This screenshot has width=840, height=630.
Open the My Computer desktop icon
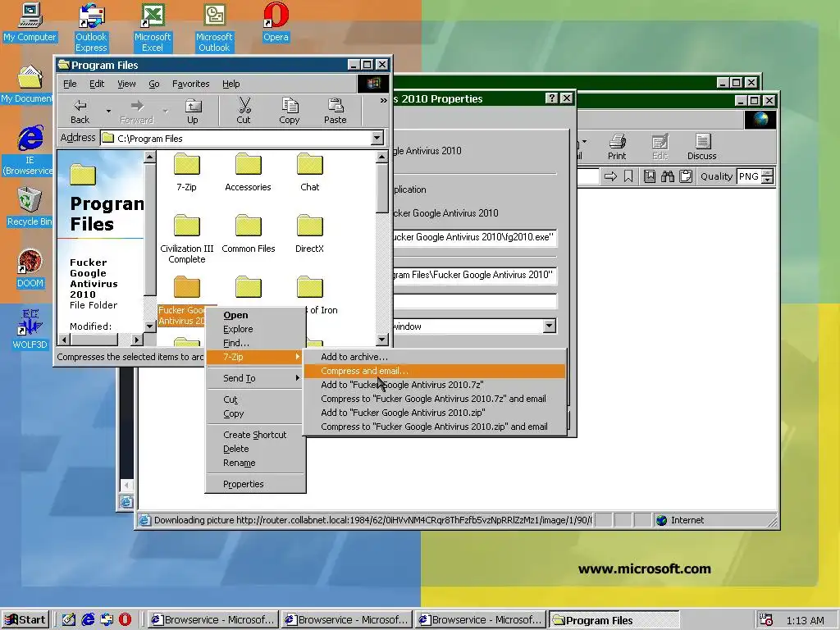pos(30,23)
